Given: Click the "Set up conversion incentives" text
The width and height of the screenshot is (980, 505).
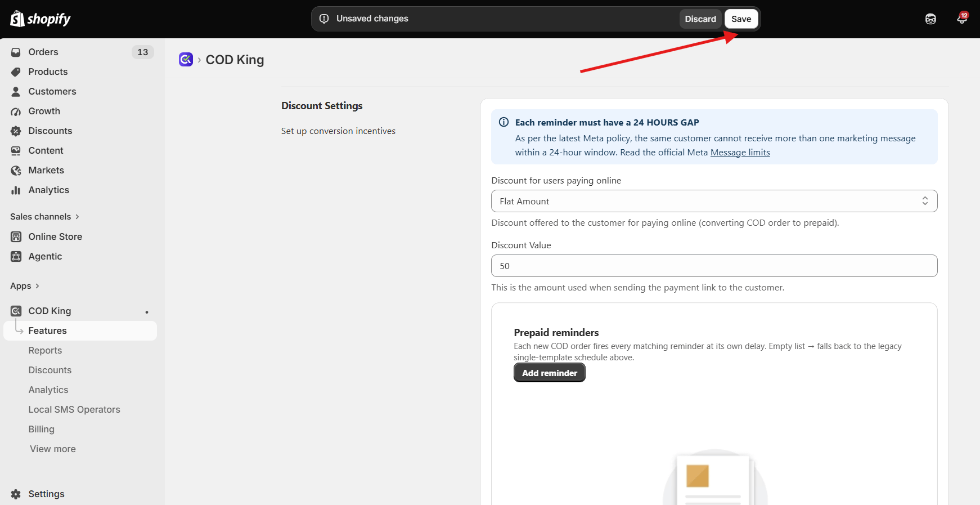Looking at the screenshot, I should point(338,131).
